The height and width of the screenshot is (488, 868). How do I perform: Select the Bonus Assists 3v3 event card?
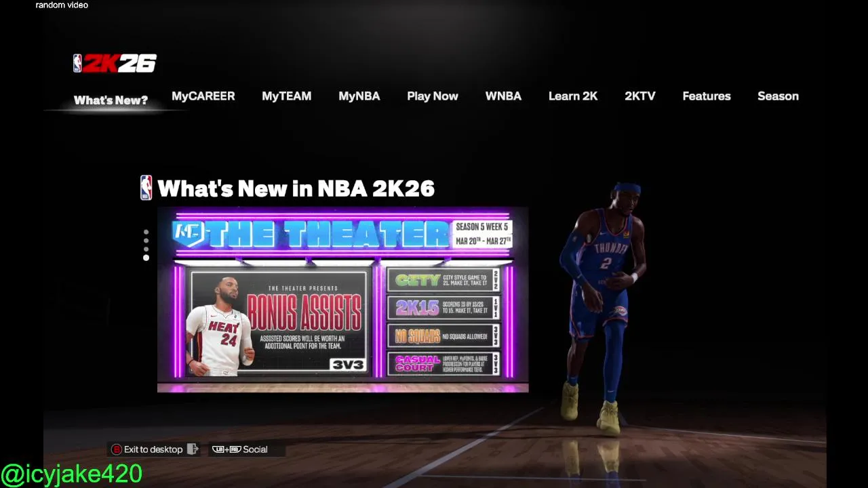coord(280,321)
